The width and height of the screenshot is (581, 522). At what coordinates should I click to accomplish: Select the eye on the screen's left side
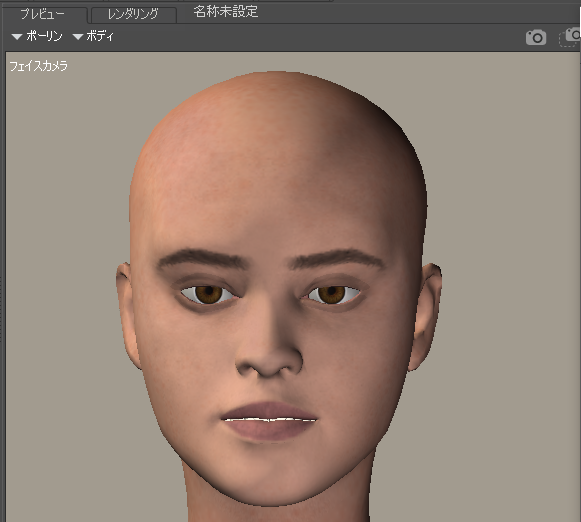[208, 295]
